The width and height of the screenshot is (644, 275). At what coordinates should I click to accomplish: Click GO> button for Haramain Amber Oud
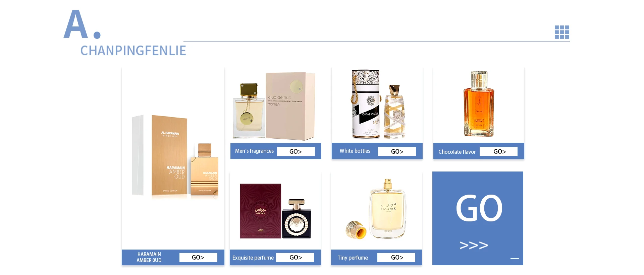198,257
